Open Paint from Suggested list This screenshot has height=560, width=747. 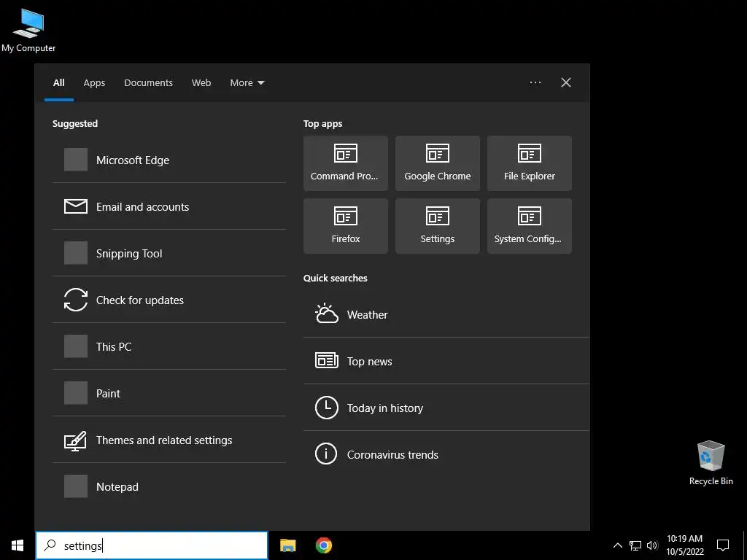pyautogui.click(x=169, y=393)
